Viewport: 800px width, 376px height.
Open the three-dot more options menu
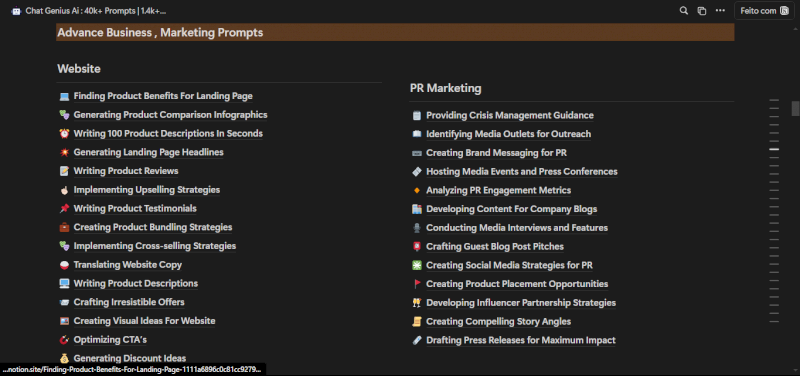tap(720, 11)
